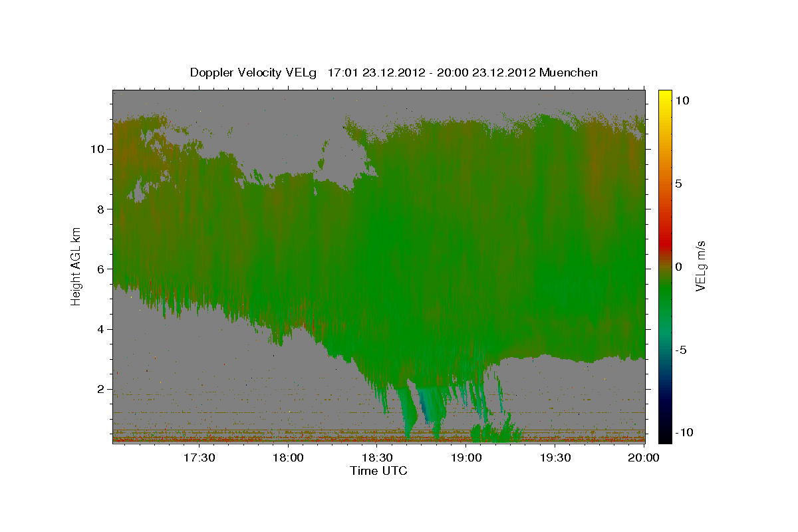Click the yellow top of the colorbar

pos(665,96)
